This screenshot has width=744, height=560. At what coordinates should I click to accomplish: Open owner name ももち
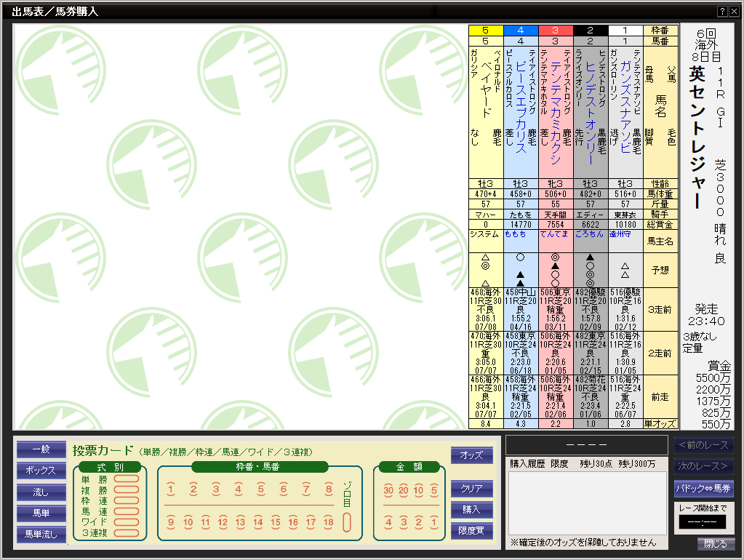[x=516, y=234]
